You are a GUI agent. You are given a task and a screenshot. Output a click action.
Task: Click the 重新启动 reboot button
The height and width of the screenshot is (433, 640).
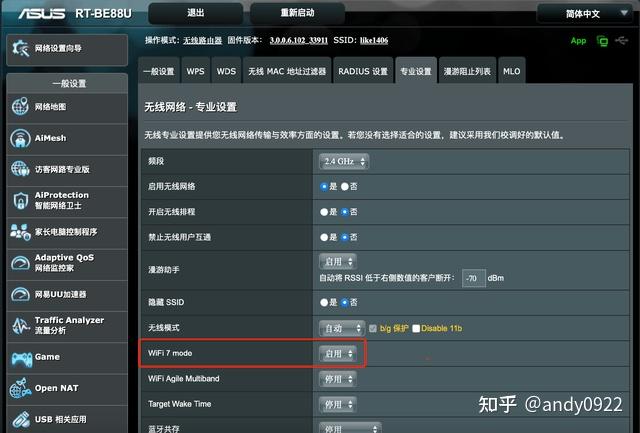click(297, 13)
